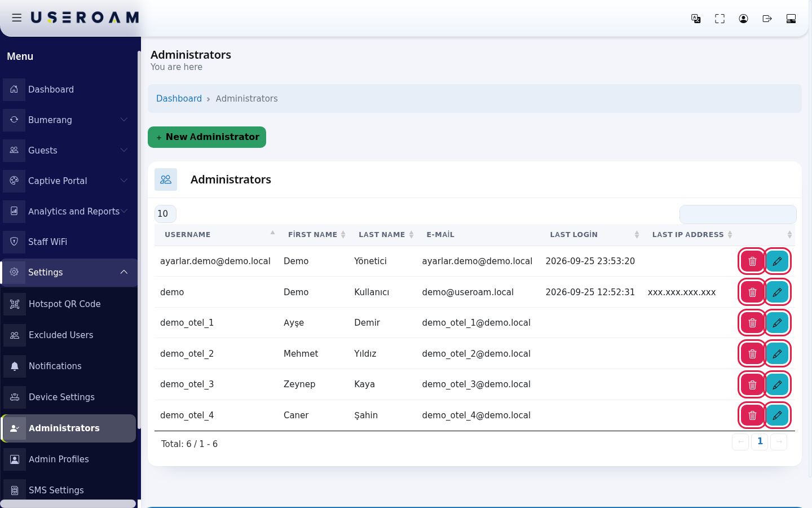
Task: Edit the ayarlar.demo@demo.local administrator
Action: (777, 261)
